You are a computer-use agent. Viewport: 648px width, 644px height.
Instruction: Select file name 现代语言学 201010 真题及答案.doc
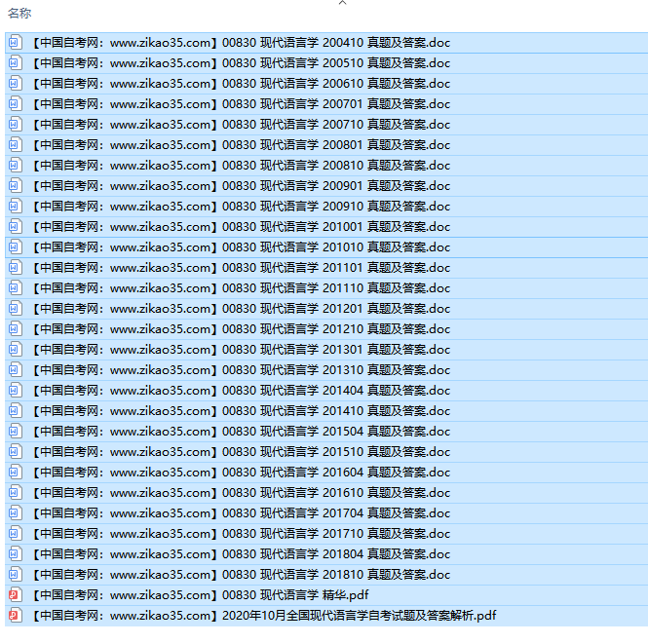355,247
